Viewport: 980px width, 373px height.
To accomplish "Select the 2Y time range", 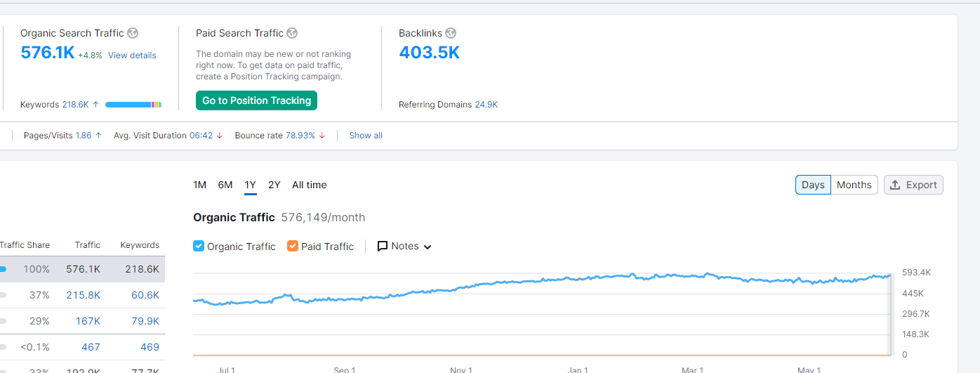I will [x=274, y=185].
